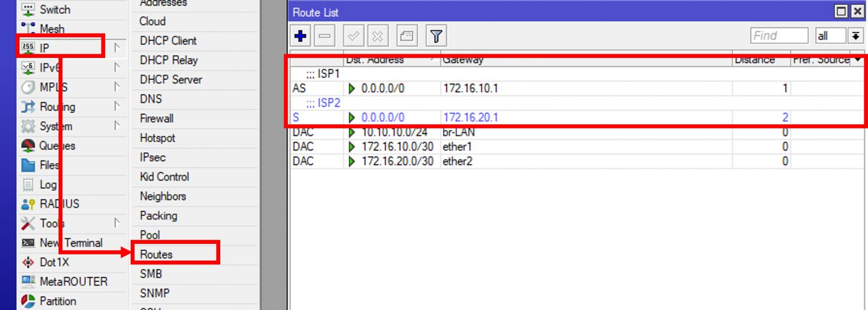Click the minus Remove route button
This screenshot has width=868, height=310.
tap(324, 36)
